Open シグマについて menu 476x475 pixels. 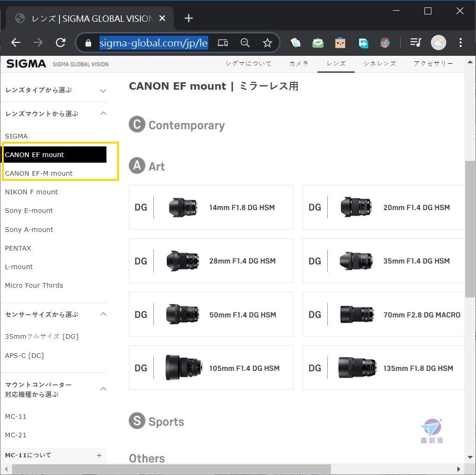248,63
